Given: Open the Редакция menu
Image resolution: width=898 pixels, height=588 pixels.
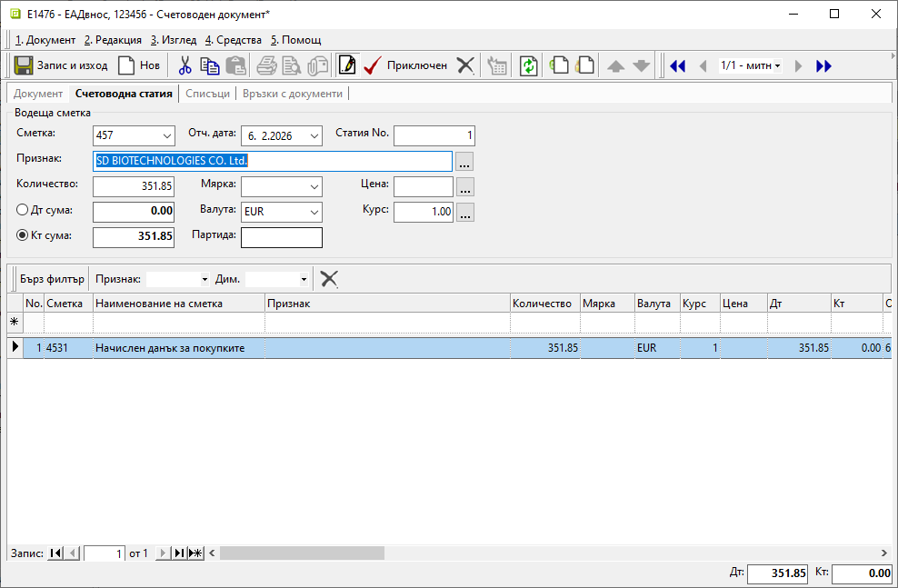Looking at the screenshot, I should [x=113, y=40].
